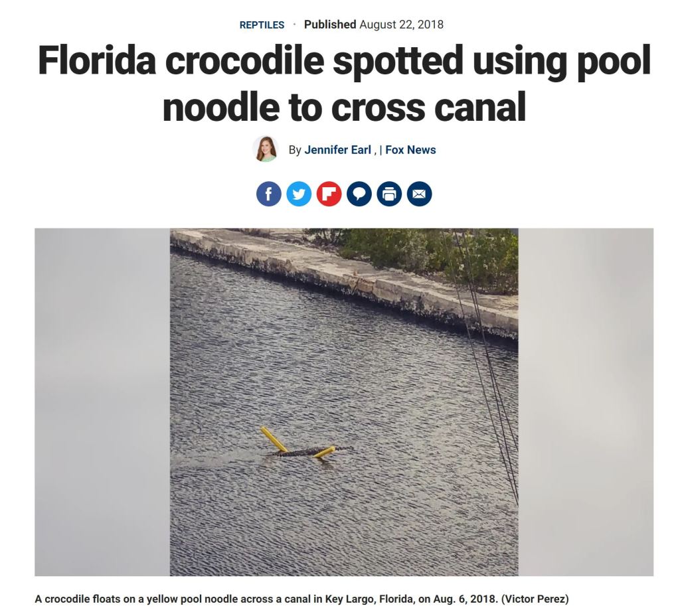Click the word 'Published' above the headline
This screenshot has height=616, width=680.
[x=330, y=25]
